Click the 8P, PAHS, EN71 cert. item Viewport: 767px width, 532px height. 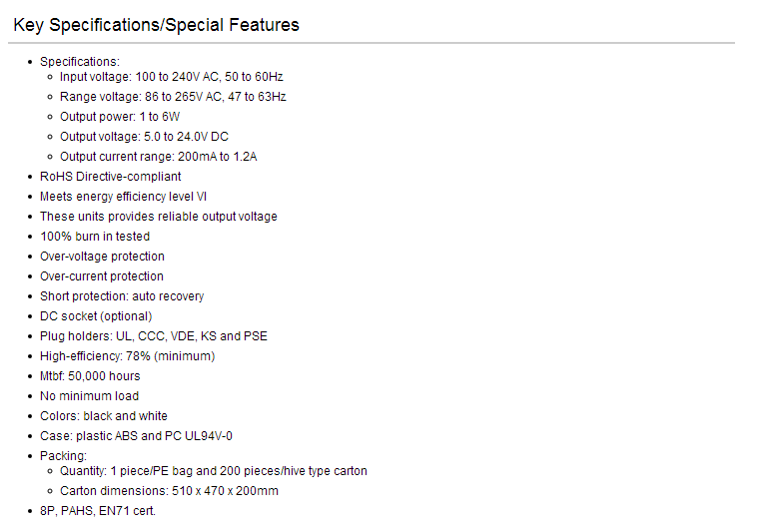click(x=98, y=511)
